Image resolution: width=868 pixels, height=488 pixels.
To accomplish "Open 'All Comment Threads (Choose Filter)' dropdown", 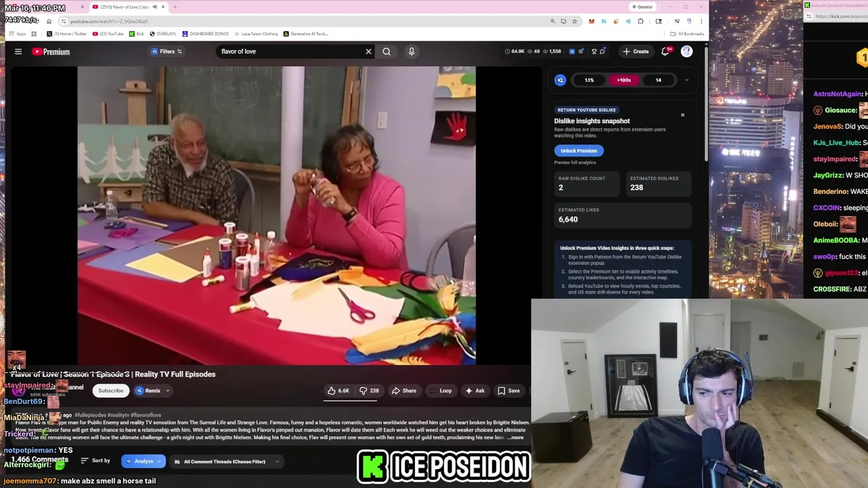I will (x=226, y=462).
